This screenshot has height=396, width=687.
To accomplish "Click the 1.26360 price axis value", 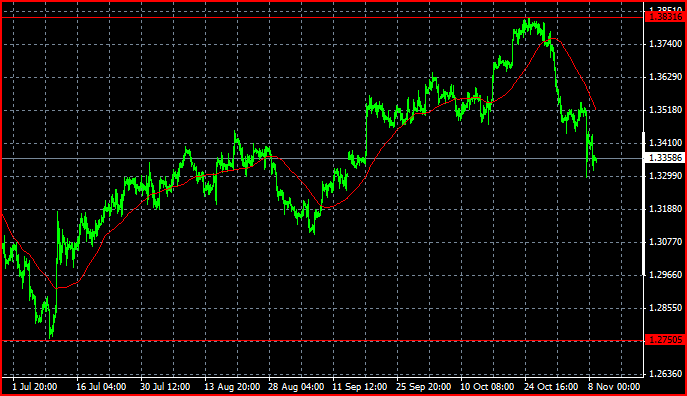I will coord(666,374).
